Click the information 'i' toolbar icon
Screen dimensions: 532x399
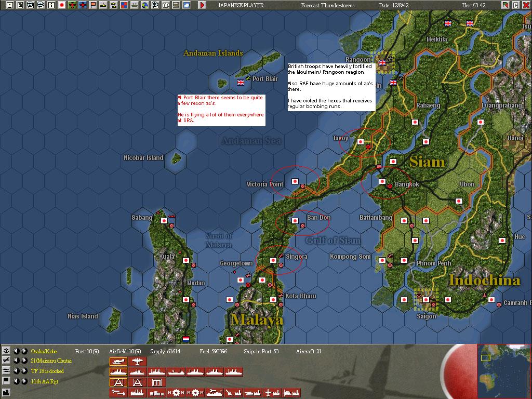[x=51, y=5]
